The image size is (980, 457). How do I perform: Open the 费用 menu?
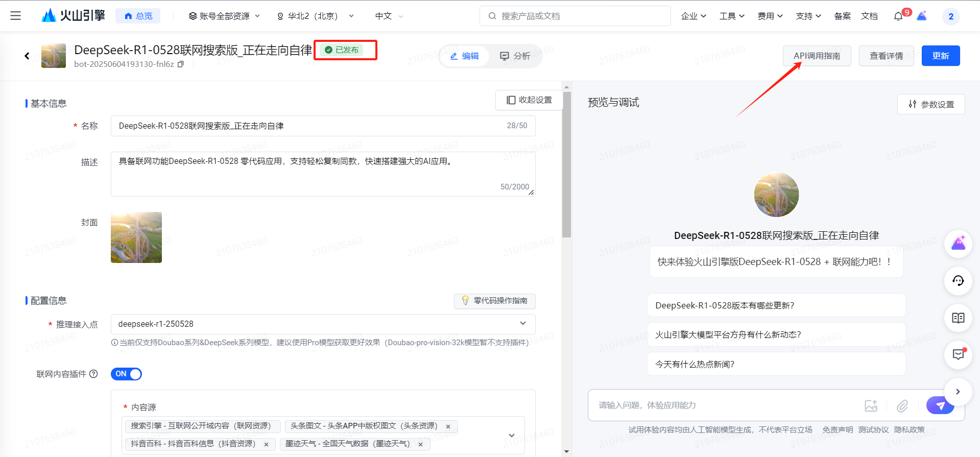(770, 16)
